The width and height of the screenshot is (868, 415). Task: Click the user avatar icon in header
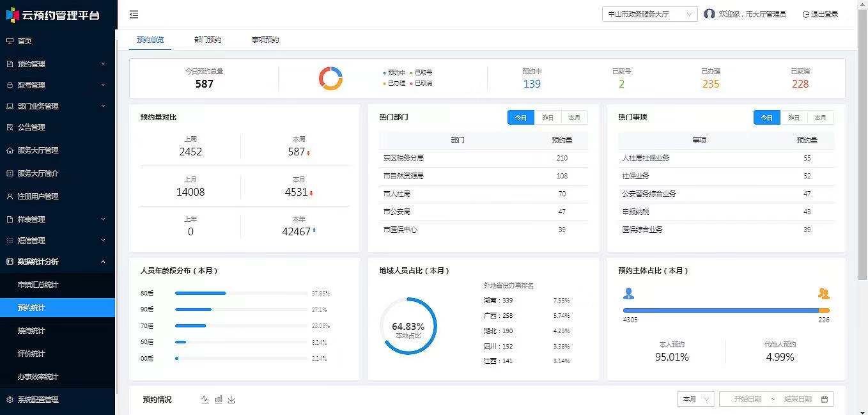709,13
